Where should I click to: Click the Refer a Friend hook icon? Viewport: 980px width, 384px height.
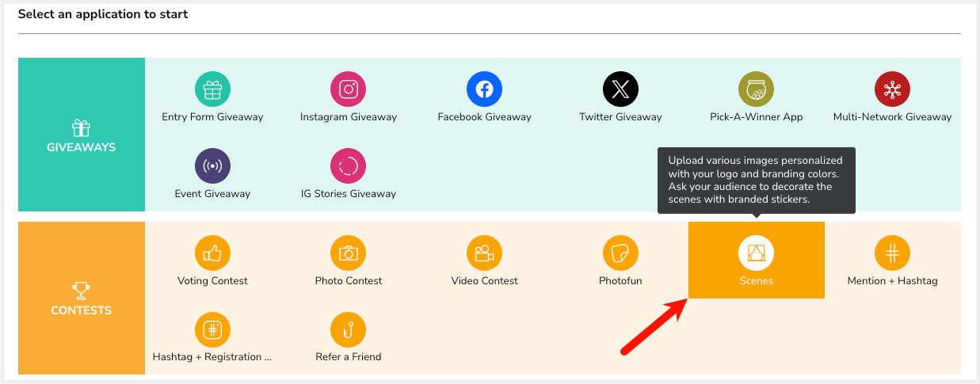[x=349, y=329]
